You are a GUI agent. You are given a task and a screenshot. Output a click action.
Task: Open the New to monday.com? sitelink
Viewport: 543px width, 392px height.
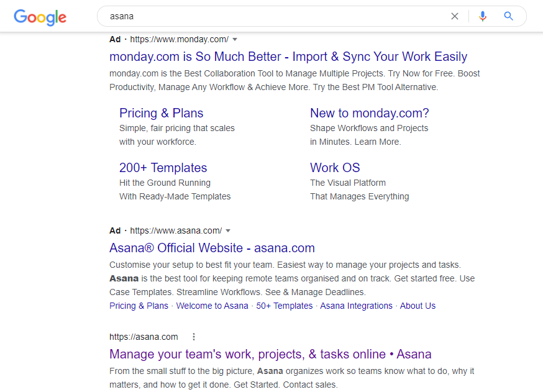click(x=370, y=113)
